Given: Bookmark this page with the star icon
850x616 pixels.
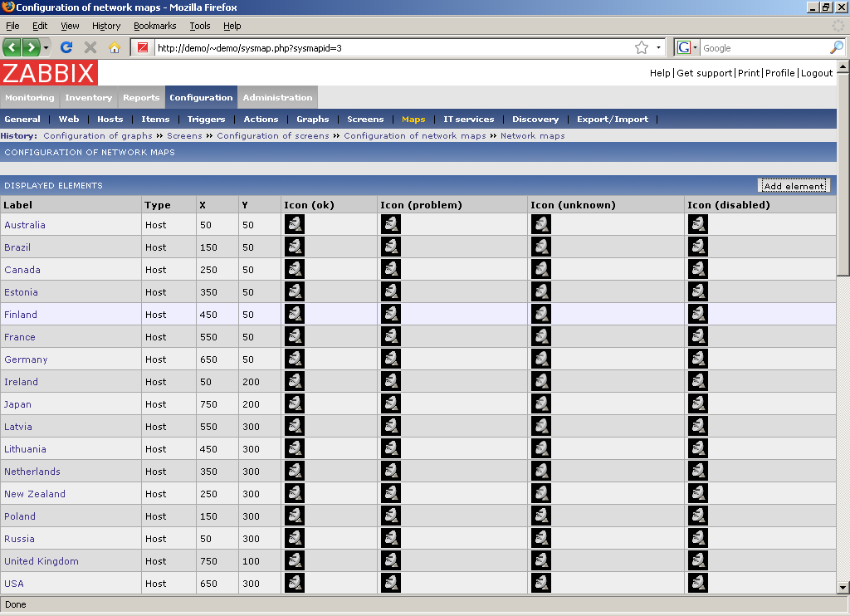Looking at the screenshot, I should tap(642, 47).
